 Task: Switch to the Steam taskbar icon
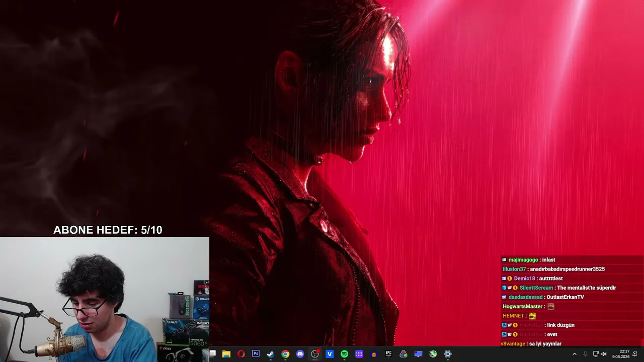point(270,354)
